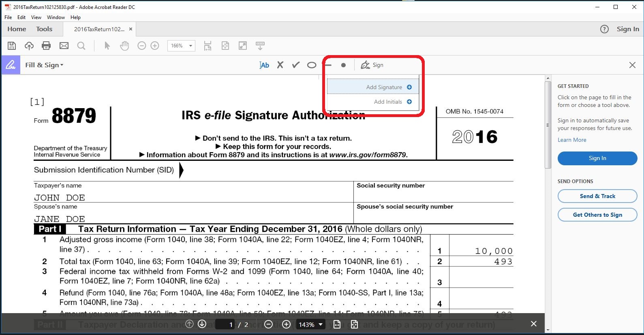Click the scrollbar down arrow
Image resolution: width=644 pixels, height=335 pixels.
[x=548, y=330]
